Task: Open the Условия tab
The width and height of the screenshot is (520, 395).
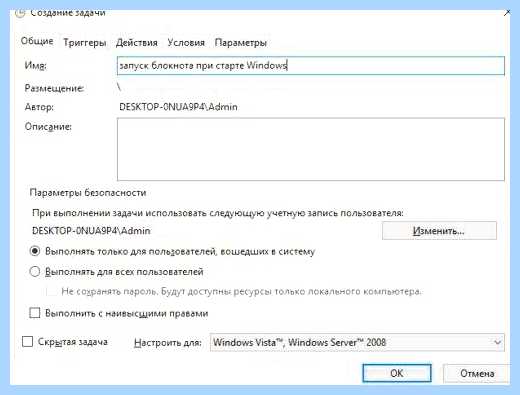Action: tap(186, 43)
